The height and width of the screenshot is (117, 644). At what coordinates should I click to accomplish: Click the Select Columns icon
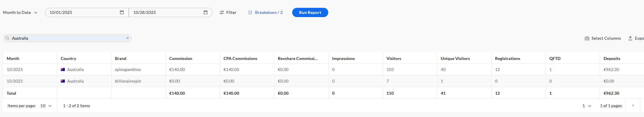click(x=587, y=38)
